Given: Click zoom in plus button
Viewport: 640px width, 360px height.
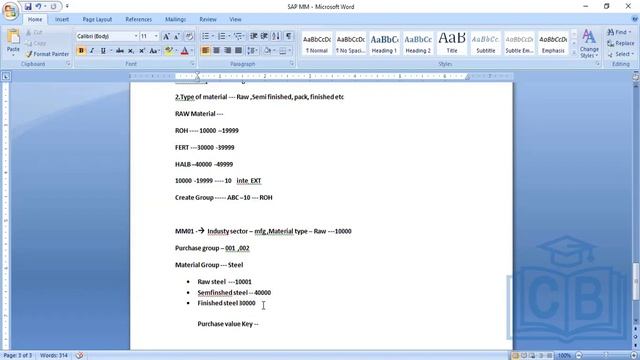Looking at the screenshot, I should [x=634, y=356].
